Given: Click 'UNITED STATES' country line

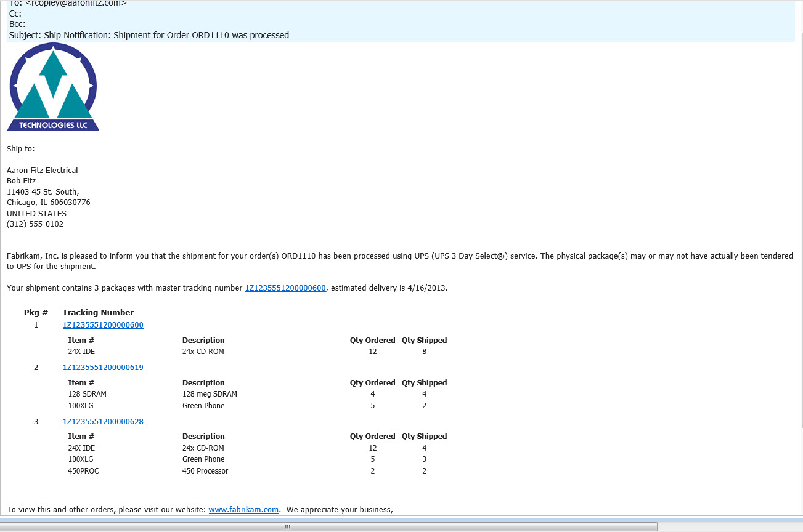Looking at the screenshot, I should (36, 214).
